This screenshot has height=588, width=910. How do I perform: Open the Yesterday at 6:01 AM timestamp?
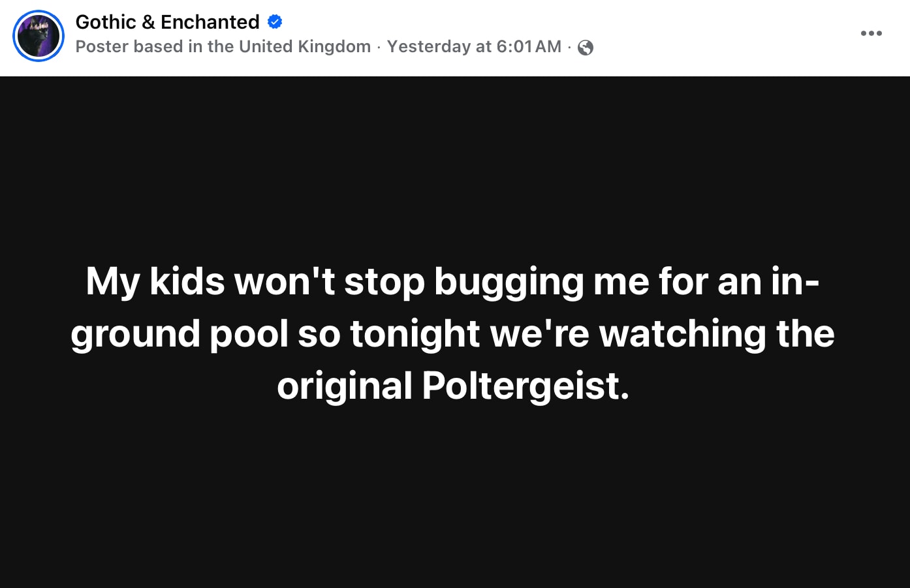pyautogui.click(x=474, y=47)
